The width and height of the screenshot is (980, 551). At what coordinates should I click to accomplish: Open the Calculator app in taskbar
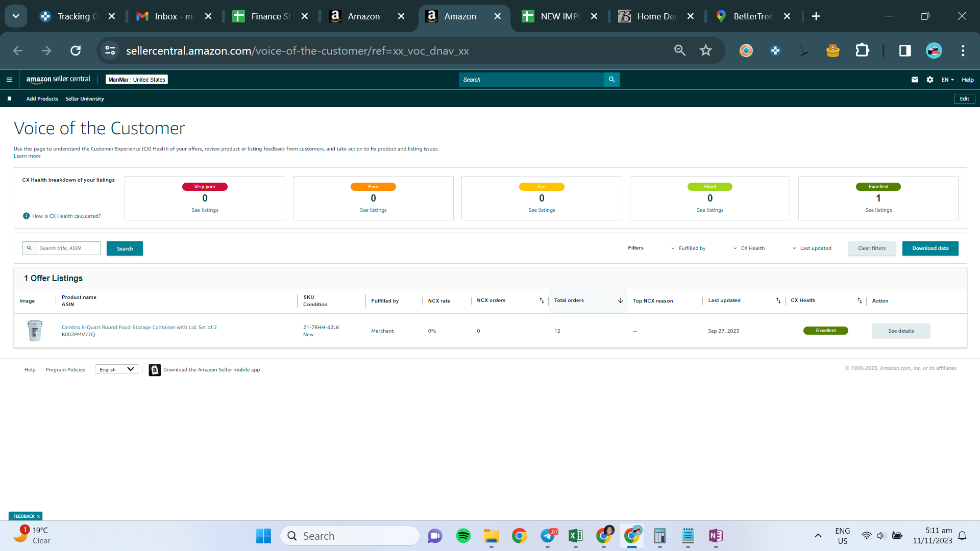click(x=660, y=536)
